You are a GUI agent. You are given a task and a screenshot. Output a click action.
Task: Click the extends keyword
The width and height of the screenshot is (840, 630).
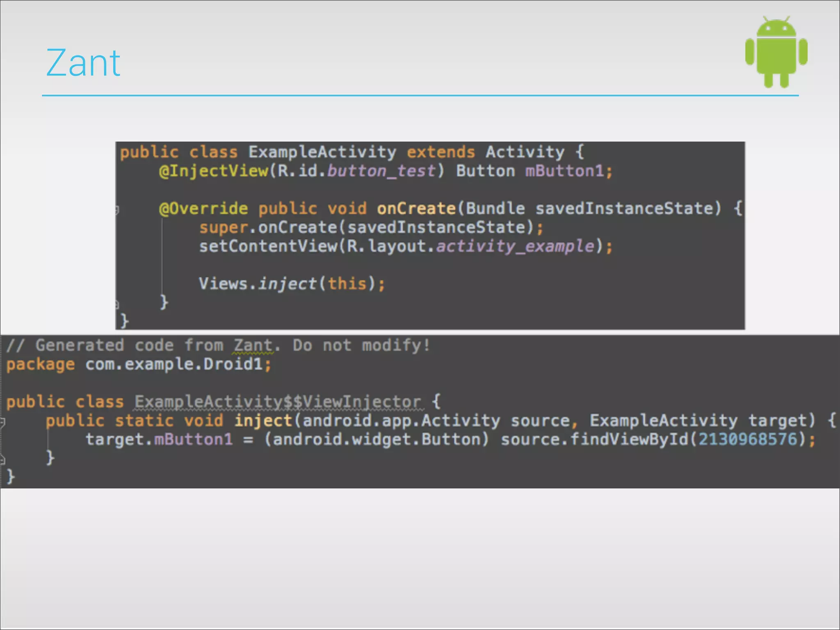point(441,152)
